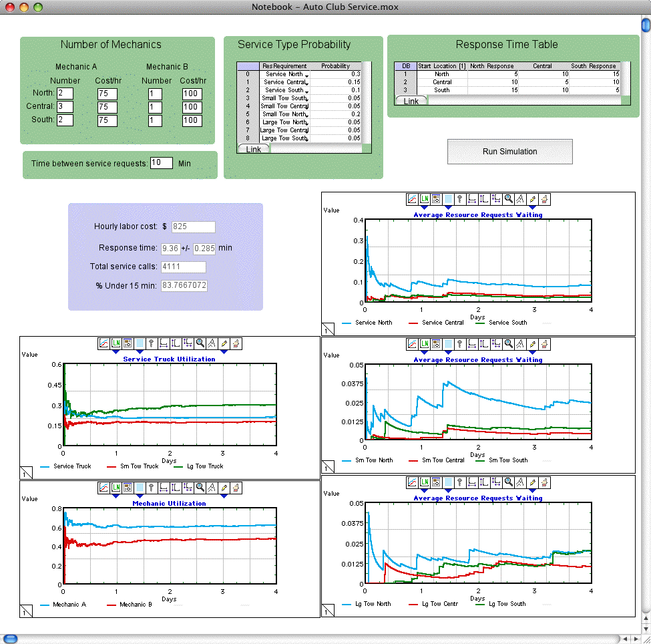This screenshot has width=651, height=644.
Task: Click redraw trace icon in Service North plot
Action: point(520,199)
